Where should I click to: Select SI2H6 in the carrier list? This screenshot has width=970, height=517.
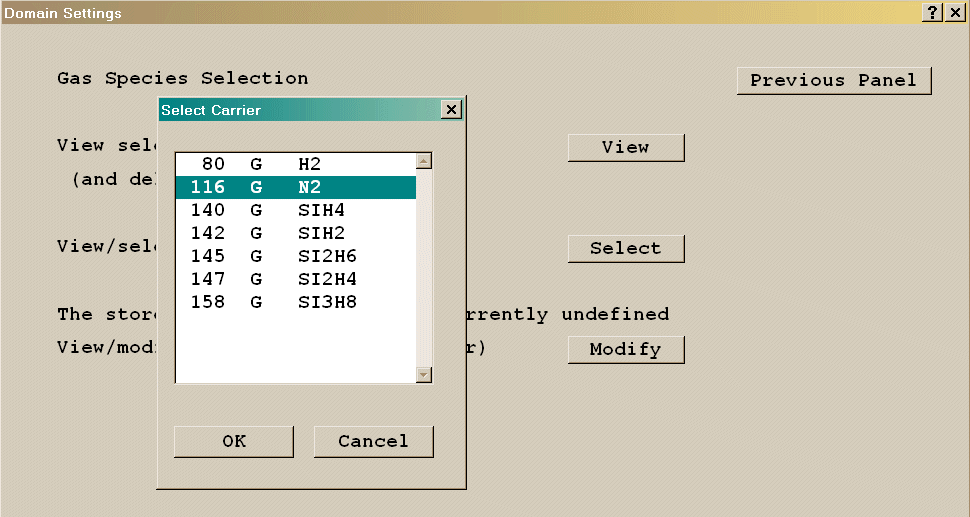pyautogui.click(x=295, y=256)
